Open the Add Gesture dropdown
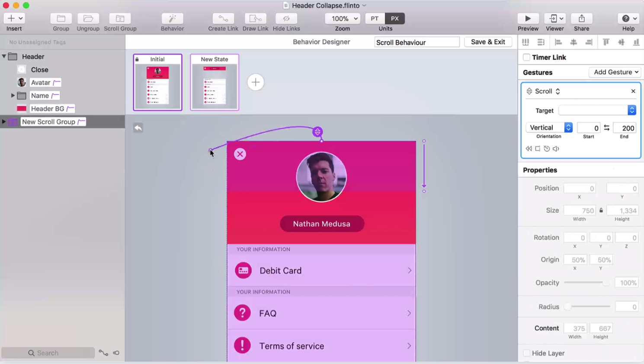Viewport: 644px width, 364px height. click(x=615, y=72)
